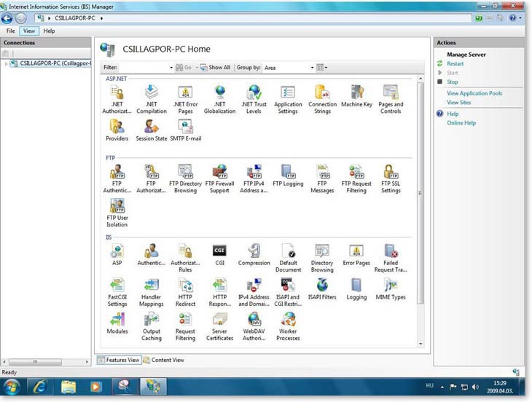Select the CGI feature icon
This screenshot has width=532, height=402.
click(219, 255)
